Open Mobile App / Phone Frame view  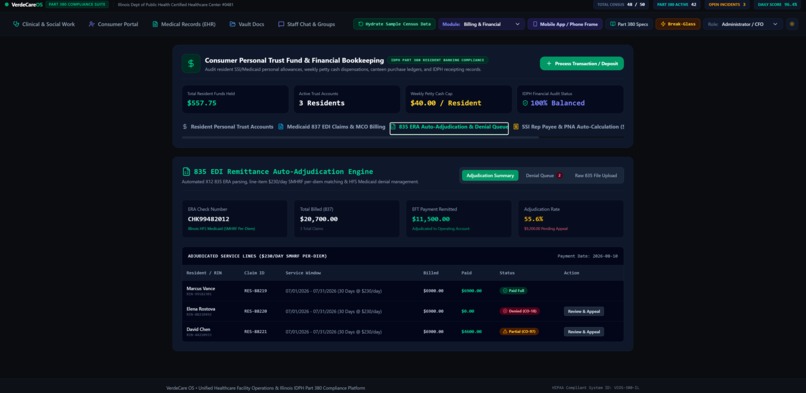point(565,24)
